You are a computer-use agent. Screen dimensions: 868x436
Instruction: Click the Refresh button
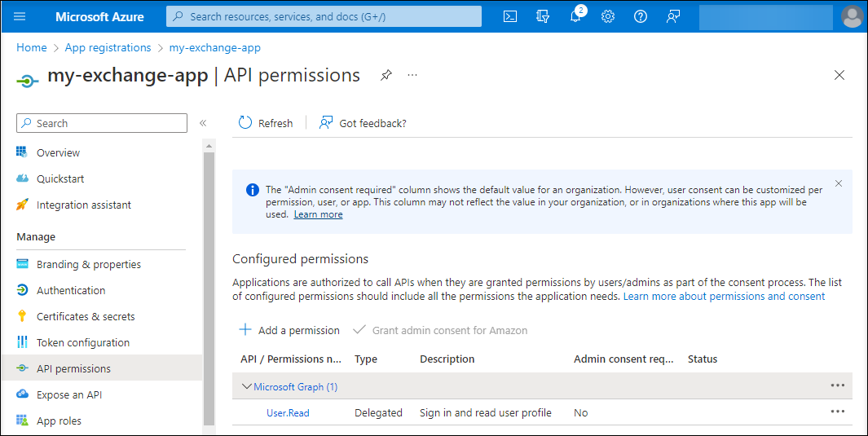266,123
